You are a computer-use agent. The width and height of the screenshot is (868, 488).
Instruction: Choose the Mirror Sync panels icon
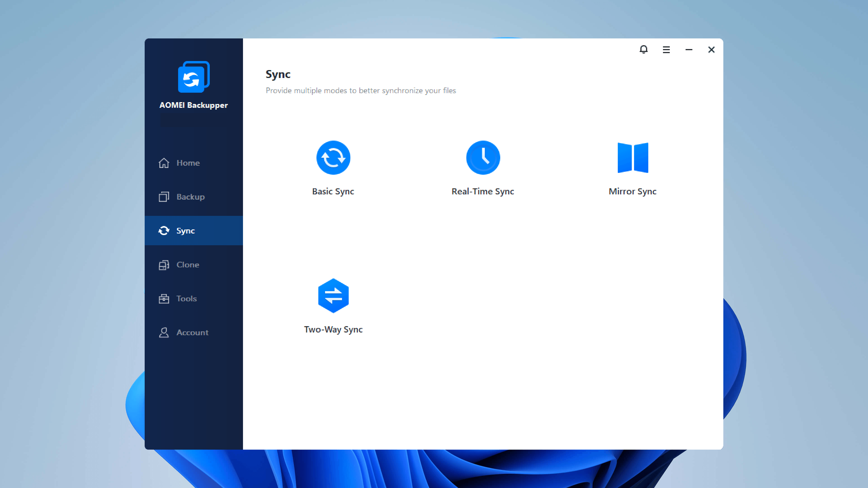pos(632,157)
